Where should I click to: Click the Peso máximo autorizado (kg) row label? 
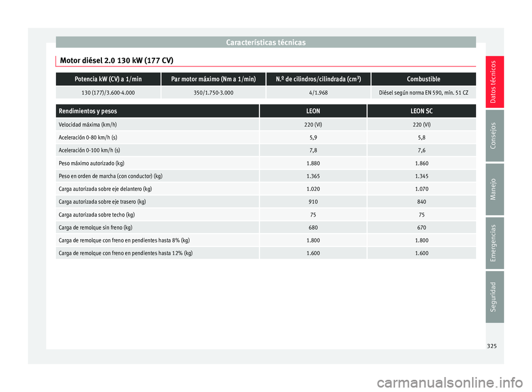click(x=91, y=163)
